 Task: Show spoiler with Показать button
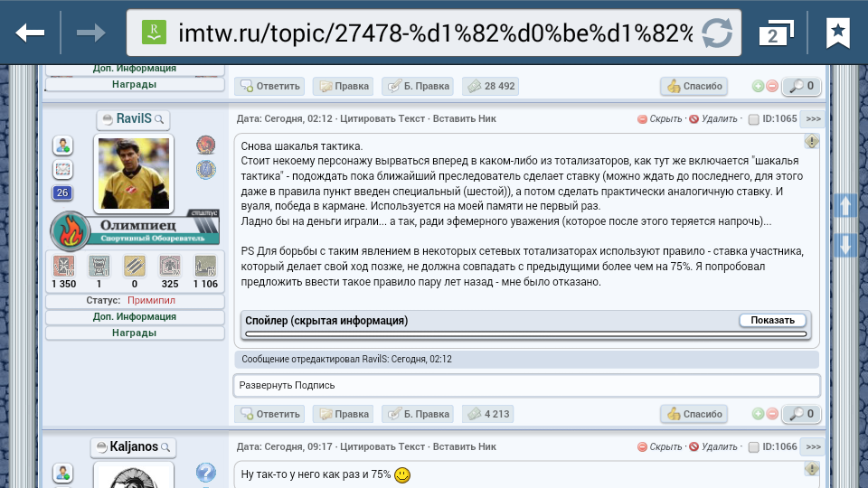pos(772,320)
